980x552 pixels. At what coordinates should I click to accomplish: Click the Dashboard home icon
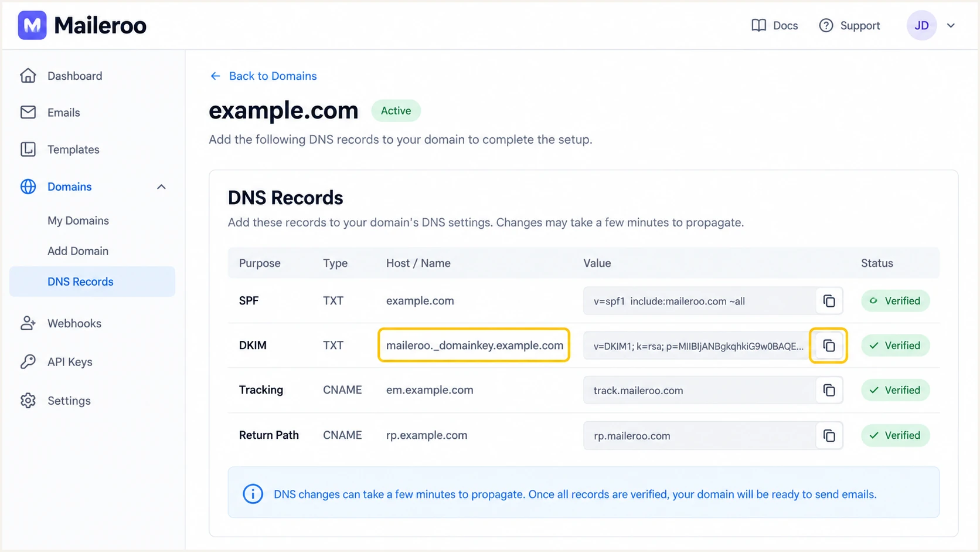28,76
